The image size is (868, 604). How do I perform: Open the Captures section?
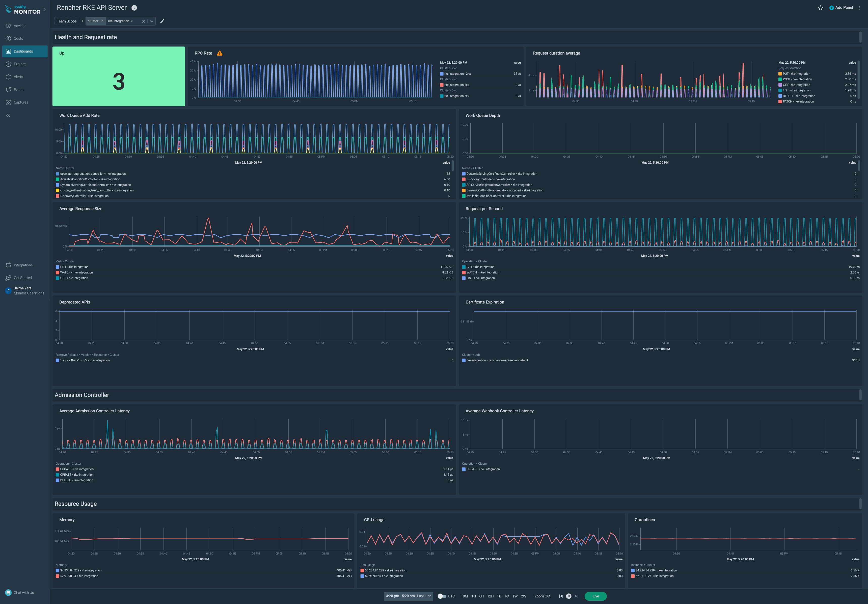pyautogui.click(x=20, y=102)
